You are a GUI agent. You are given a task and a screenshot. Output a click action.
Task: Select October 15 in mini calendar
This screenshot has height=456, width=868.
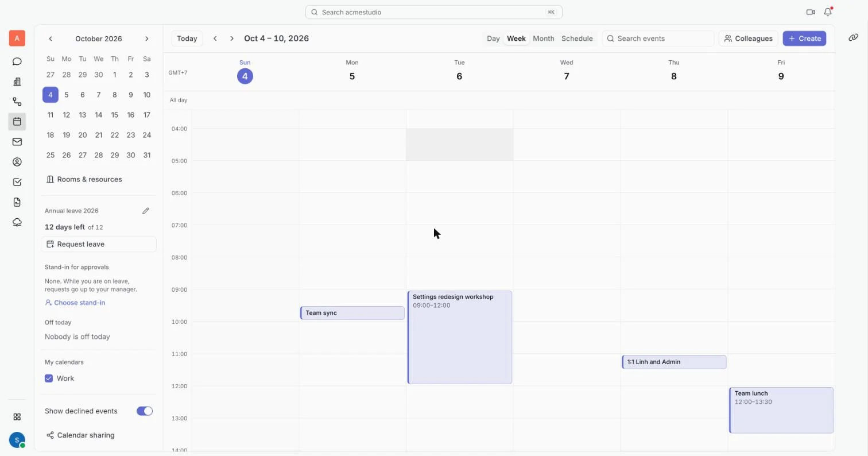tap(115, 115)
